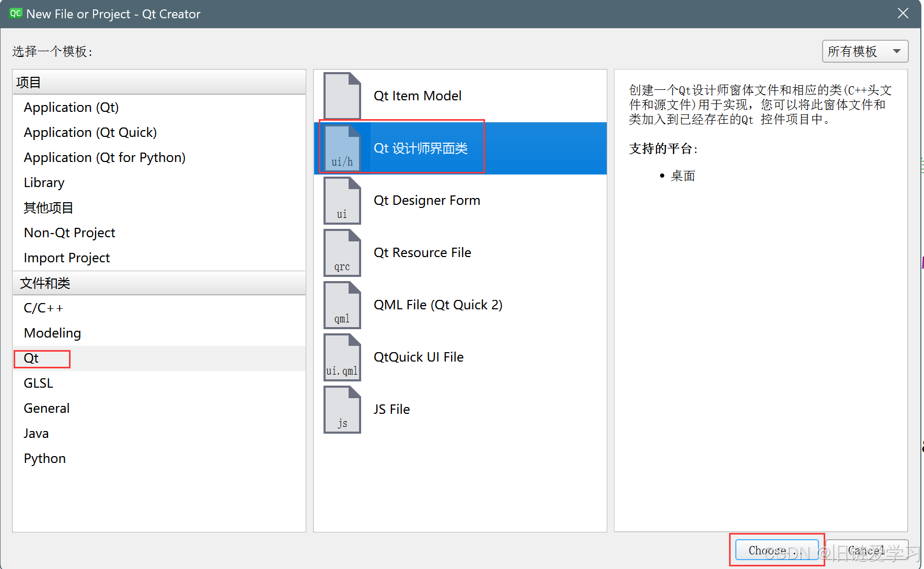Select General file category

point(159,408)
